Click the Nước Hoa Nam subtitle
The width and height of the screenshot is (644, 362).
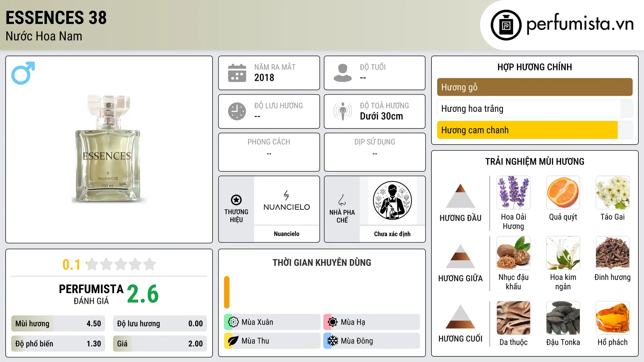click(x=44, y=36)
